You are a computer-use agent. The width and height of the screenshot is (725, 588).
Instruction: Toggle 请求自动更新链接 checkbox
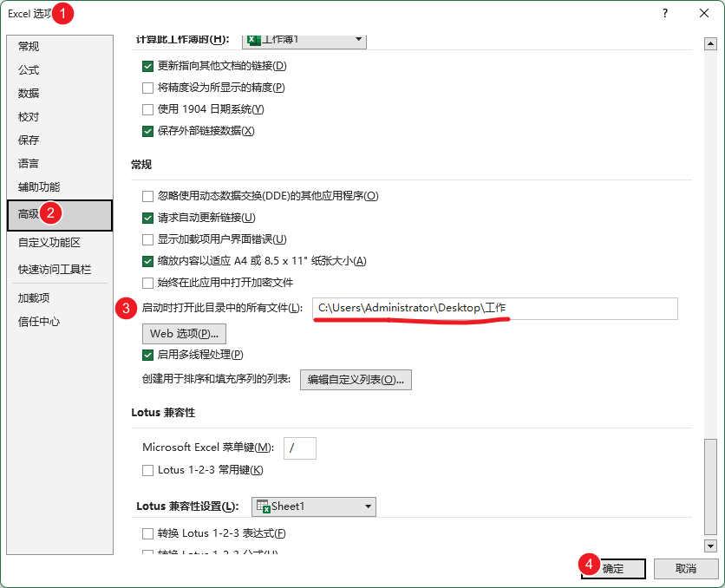pyautogui.click(x=147, y=218)
